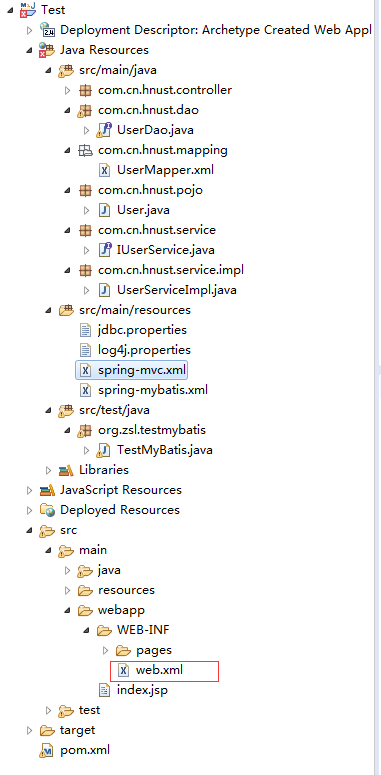The width and height of the screenshot is (381, 775).
Task: Click the jdbc.properties file icon
Action: pos(85,330)
